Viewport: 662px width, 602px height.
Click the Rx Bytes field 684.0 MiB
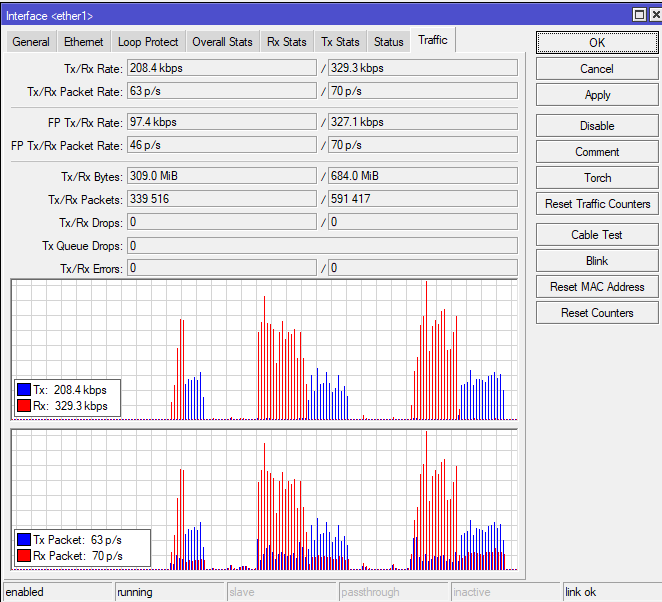click(423, 176)
